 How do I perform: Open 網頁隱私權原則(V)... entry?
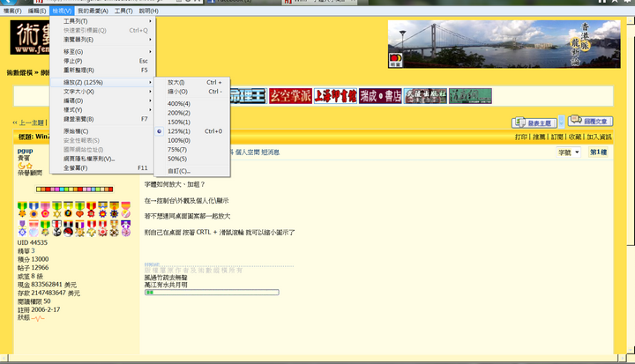tap(102, 159)
